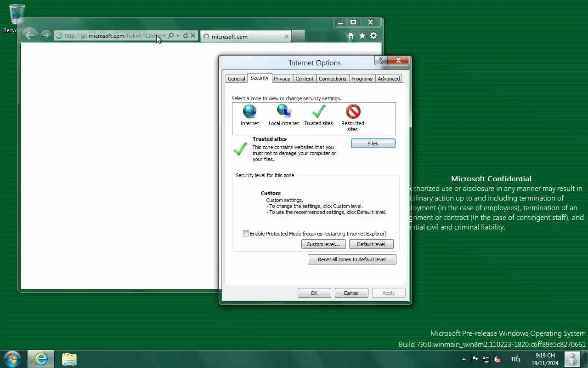Viewport: 588px width, 368px height.
Task: Open a new tab in Internet Explorer
Action: tap(298, 36)
